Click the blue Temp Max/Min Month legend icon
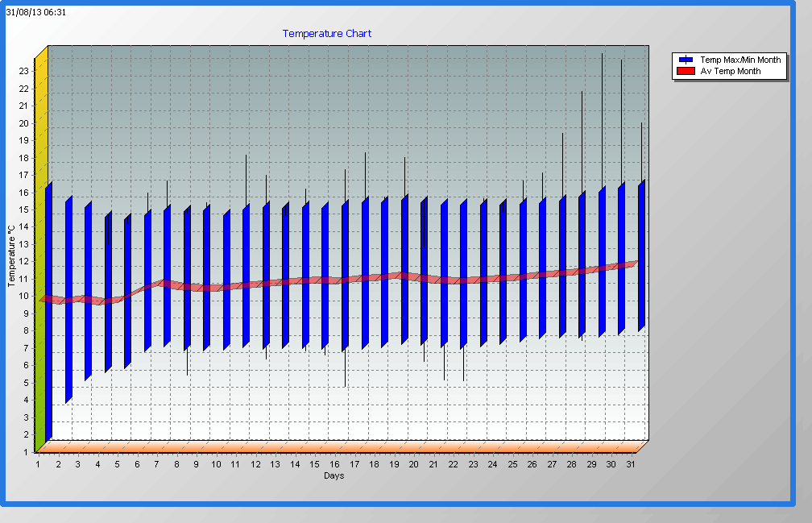Screen dimensions: 812x523 (686, 60)
